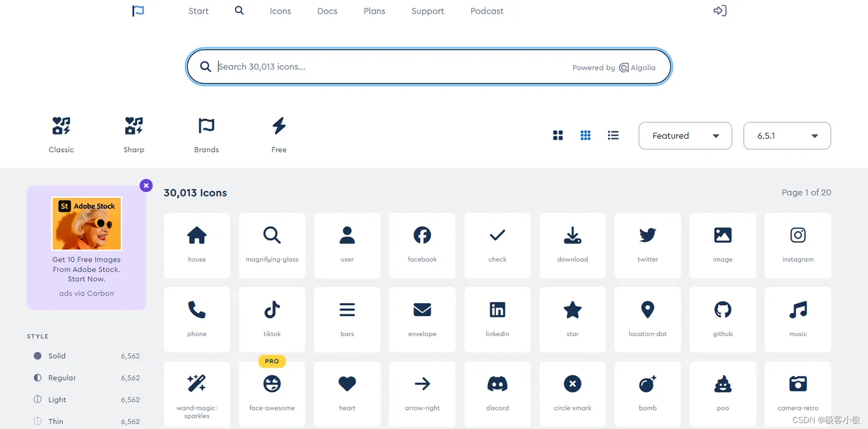Viewport: 868px width, 429px height.
Task: Open the github icon card
Action: tap(723, 320)
